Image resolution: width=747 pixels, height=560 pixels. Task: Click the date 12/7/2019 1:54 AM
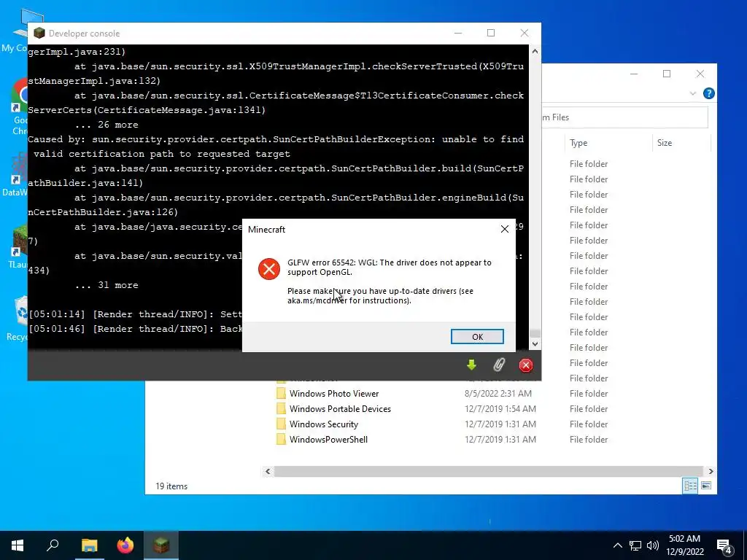coord(500,408)
